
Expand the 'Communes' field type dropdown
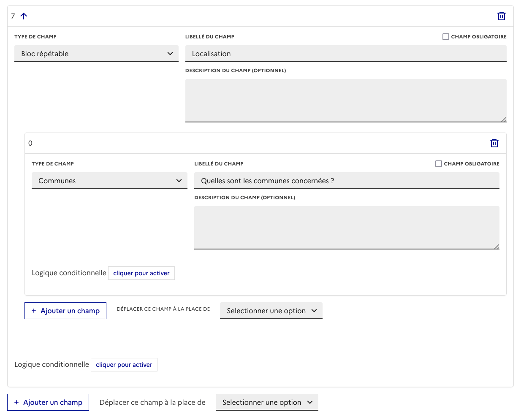click(109, 181)
